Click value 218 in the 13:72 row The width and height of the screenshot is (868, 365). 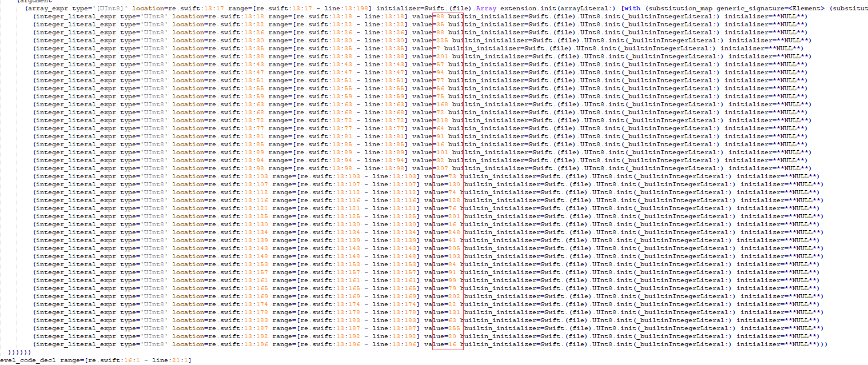(x=442, y=121)
